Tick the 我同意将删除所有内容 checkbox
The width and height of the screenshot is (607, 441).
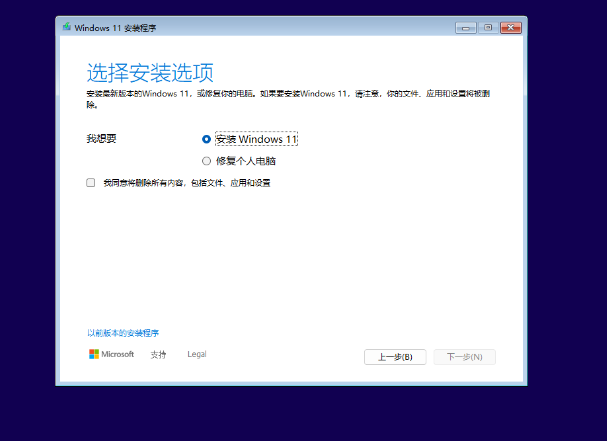coord(91,183)
